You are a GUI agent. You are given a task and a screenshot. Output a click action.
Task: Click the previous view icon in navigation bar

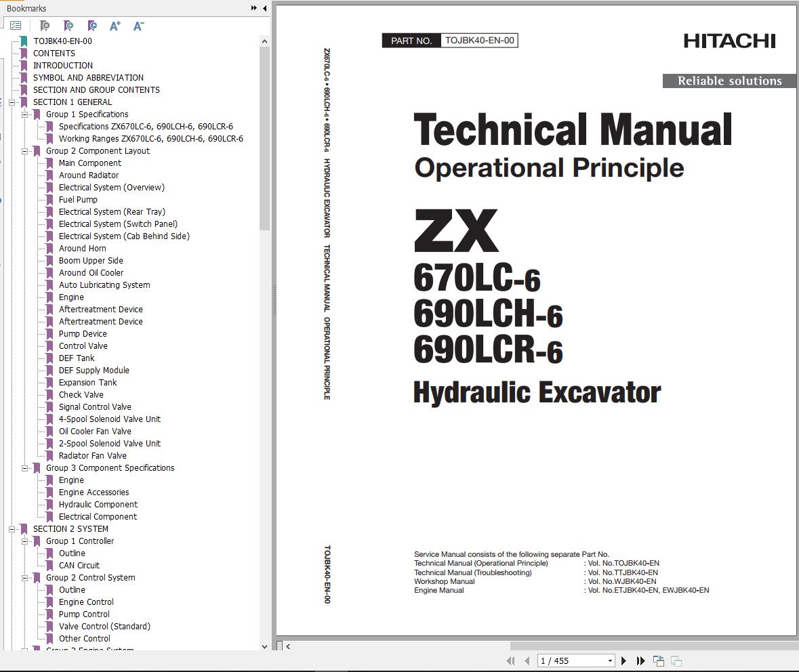658,660
